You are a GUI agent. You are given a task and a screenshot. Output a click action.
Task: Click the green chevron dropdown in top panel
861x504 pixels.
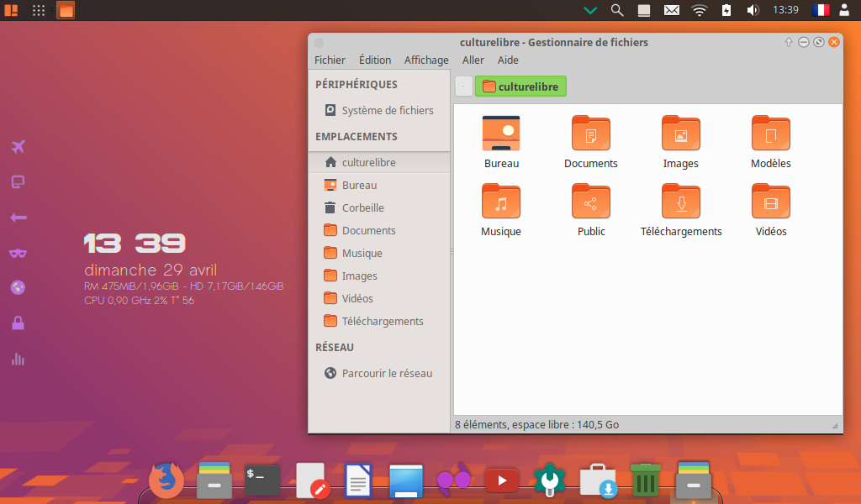[x=590, y=10]
